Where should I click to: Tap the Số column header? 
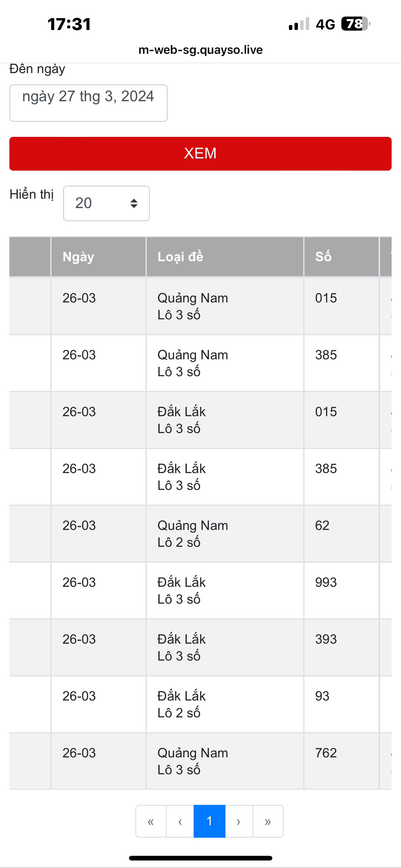341,257
